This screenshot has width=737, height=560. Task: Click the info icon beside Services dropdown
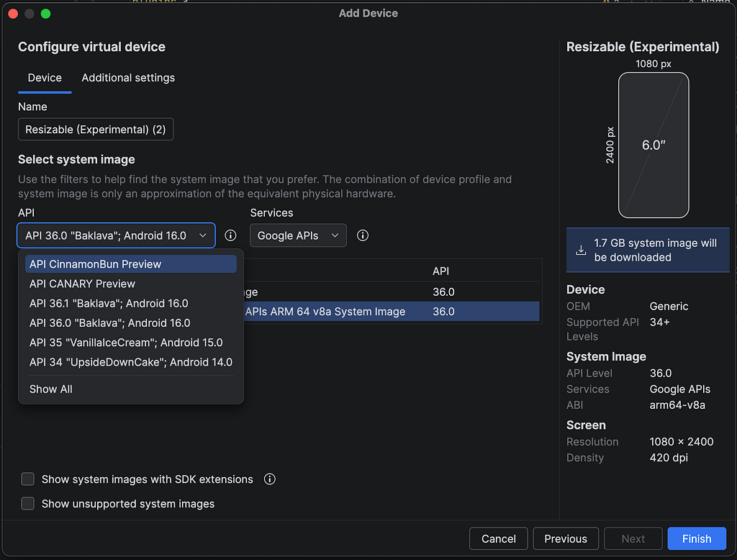[x=363, y=235]
